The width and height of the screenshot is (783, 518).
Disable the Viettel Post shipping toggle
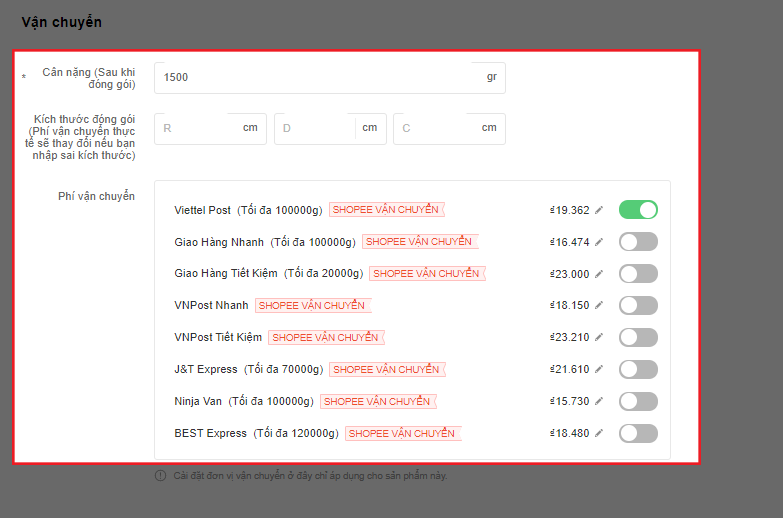coord(638,210)
